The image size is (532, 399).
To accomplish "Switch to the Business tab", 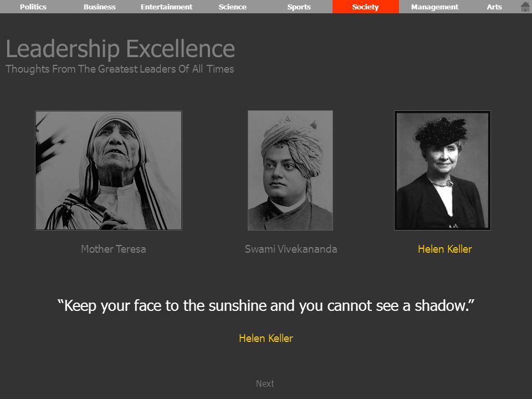I will (100, 7).
